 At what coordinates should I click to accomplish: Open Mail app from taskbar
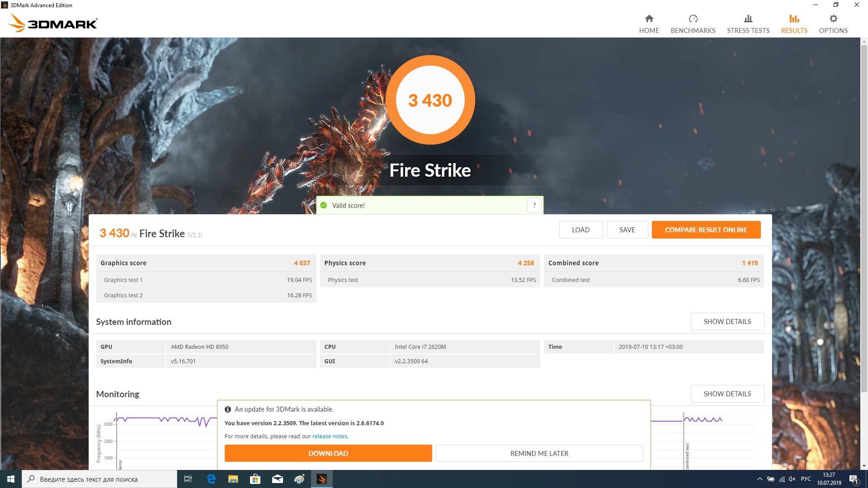coord(277,479)
